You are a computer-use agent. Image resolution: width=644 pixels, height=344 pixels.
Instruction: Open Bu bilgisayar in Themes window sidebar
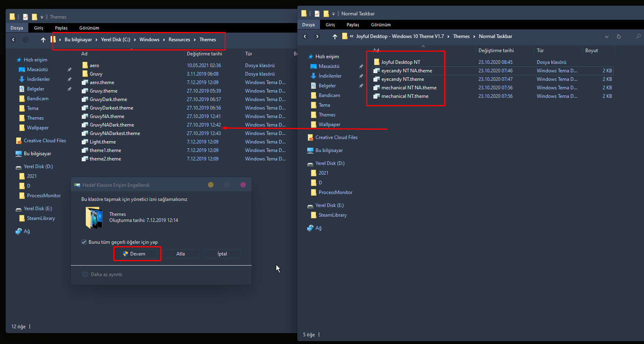[37, 154]
